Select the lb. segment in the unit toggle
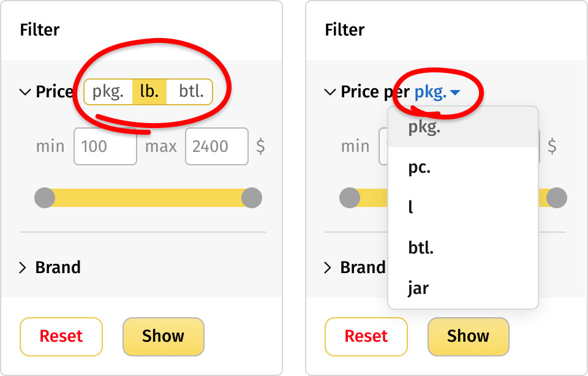Viewport: 588px width, 376px height. click(149, 91)
